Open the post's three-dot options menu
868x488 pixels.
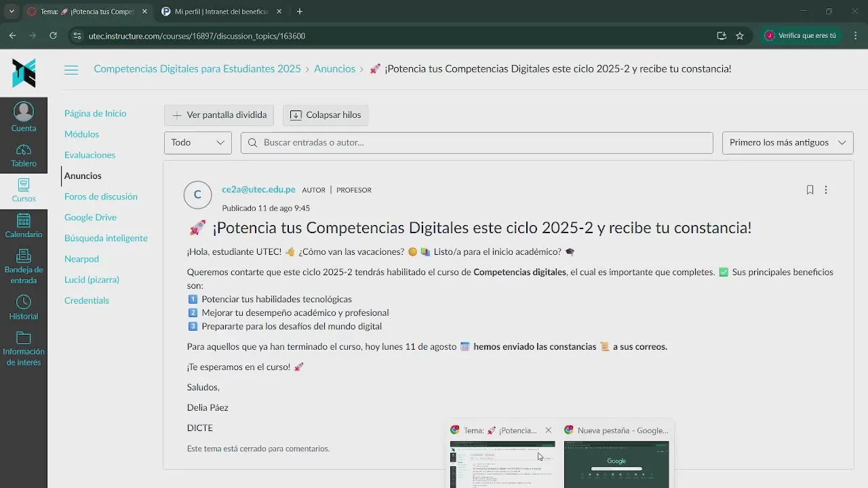(826, 190)
